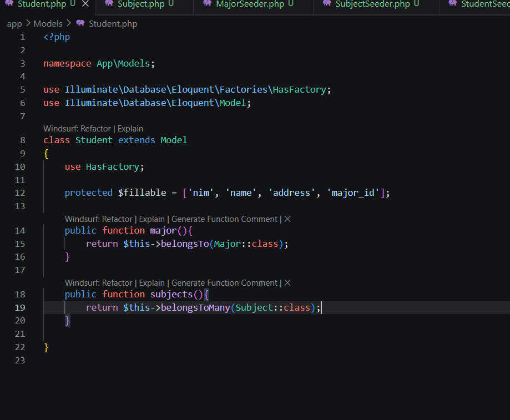Click Generate Function Comment above subjects function
Viewport: 510px width, 420px height.
(x=224, y=283)
